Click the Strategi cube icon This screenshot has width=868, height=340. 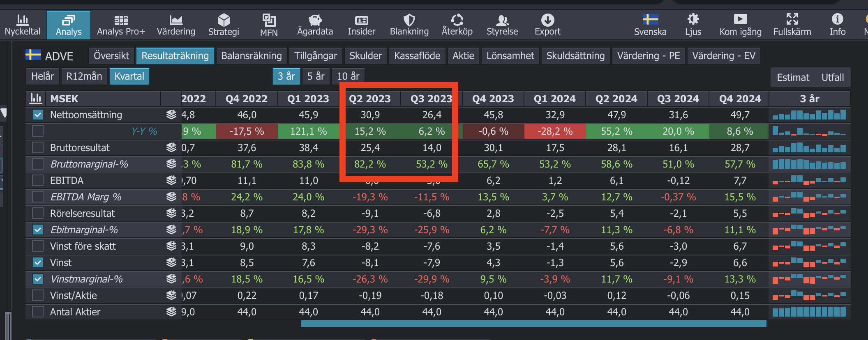tap(224, 20)
